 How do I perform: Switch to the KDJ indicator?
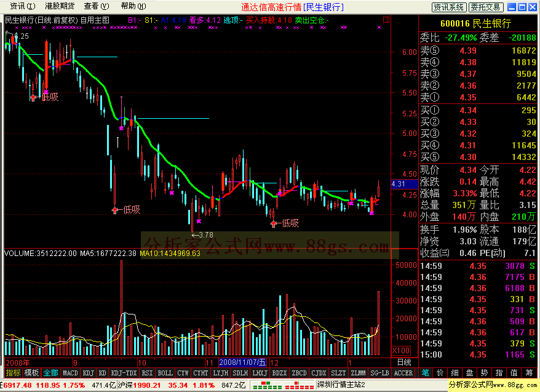89,373
